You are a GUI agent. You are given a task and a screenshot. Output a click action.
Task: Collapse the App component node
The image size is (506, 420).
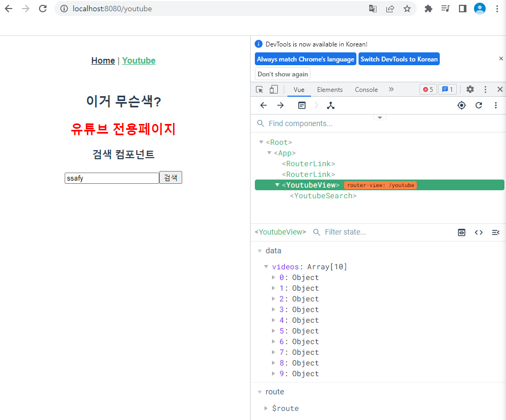pos(269,153)
